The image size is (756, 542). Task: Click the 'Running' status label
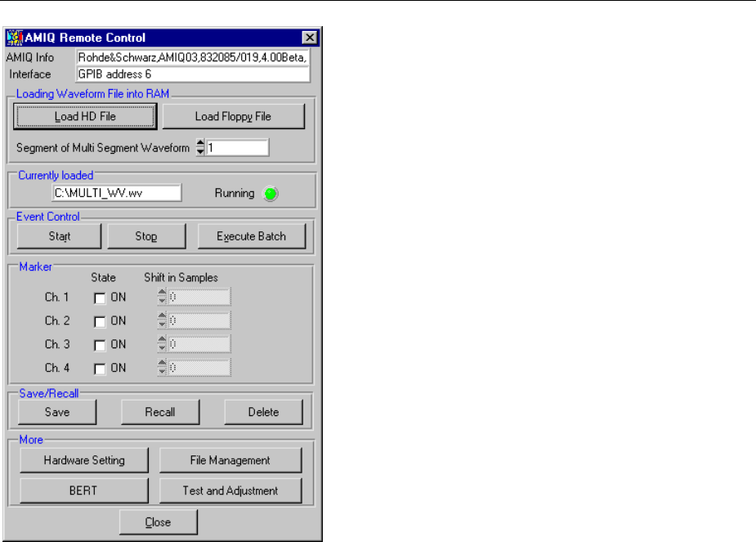[x=235, y=194]
